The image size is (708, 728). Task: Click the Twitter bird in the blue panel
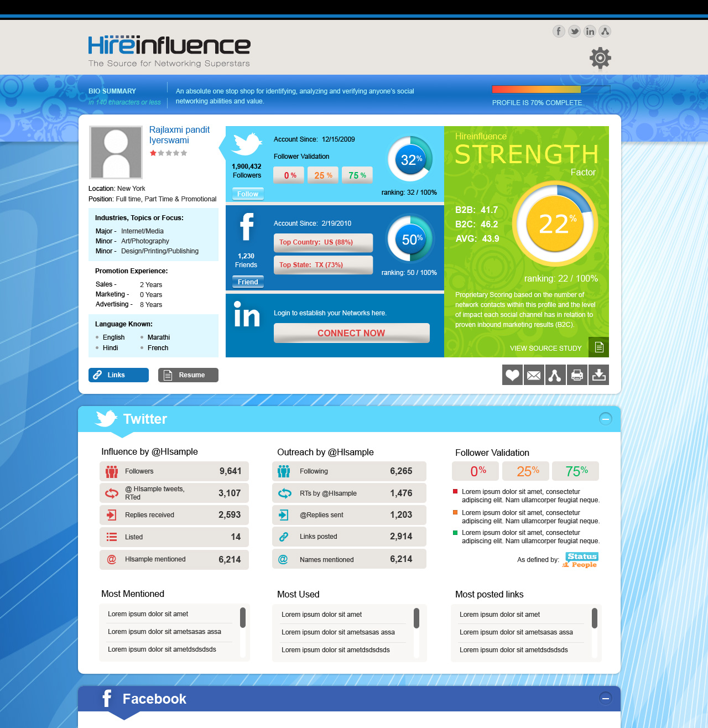[x=246, y=144]
